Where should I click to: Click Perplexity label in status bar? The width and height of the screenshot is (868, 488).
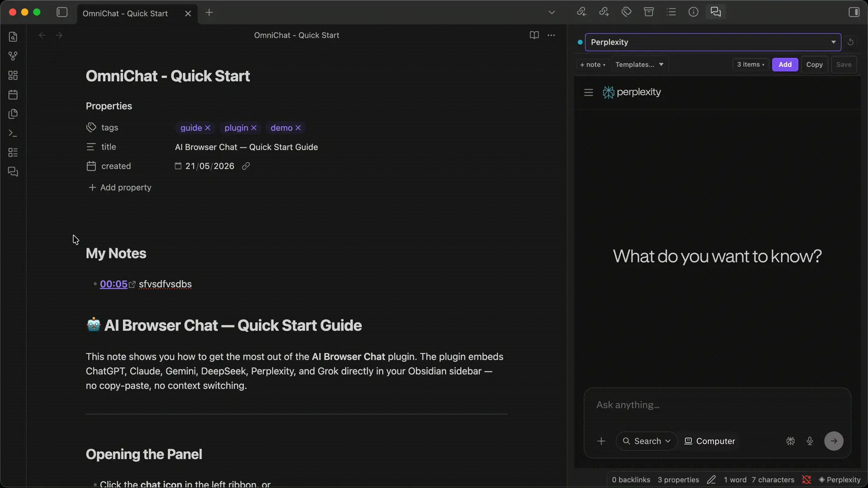pyautogui.click(x=840, y=480)
